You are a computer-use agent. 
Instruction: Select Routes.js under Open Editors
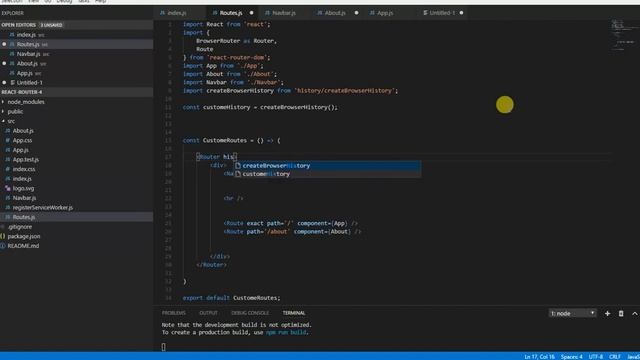tap(28, 44)
